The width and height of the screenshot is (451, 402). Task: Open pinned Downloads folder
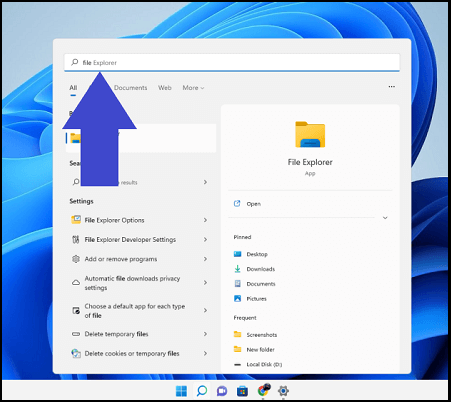(261, 269)
